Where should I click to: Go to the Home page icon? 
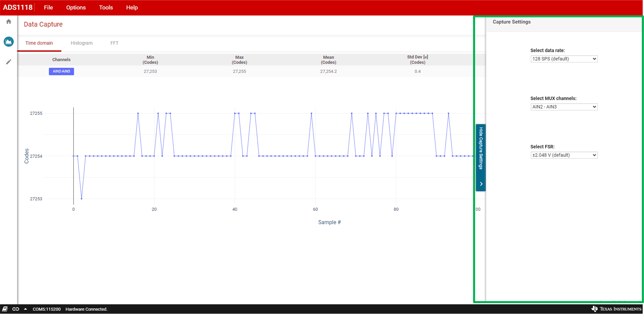point(9,22)
